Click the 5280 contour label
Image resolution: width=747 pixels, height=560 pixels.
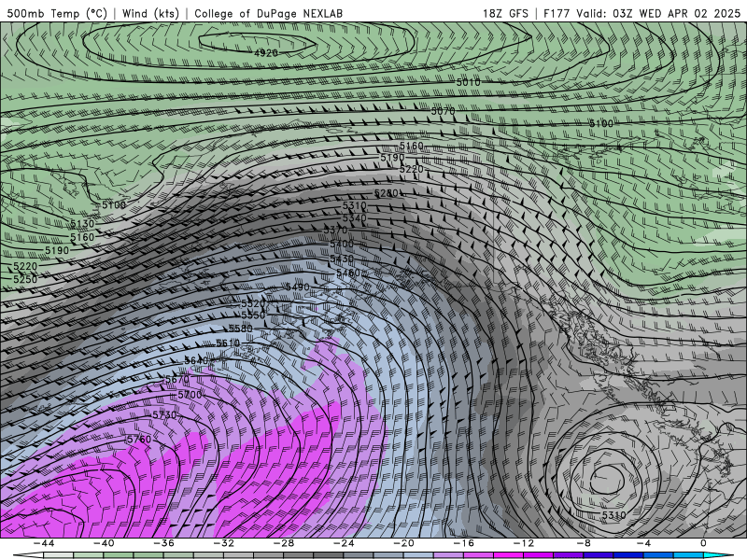pyautogui.click(x=387, y=193)
